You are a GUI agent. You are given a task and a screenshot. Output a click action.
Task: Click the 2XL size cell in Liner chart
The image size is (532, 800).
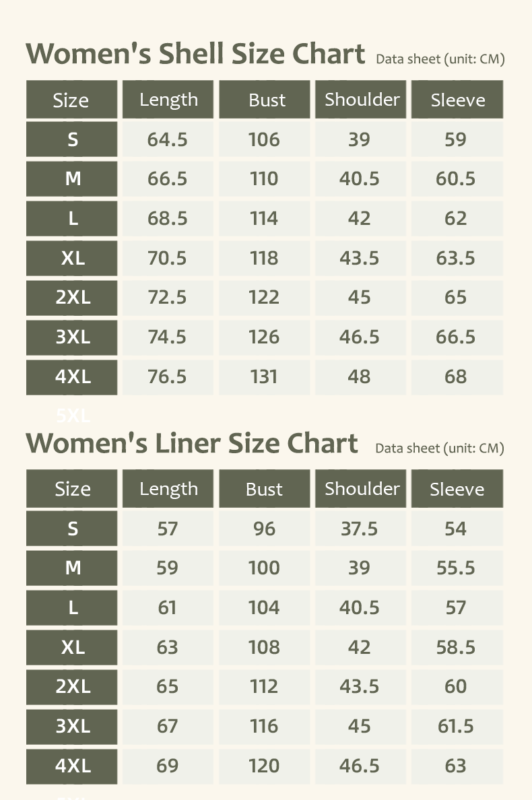tap(72, 687)
